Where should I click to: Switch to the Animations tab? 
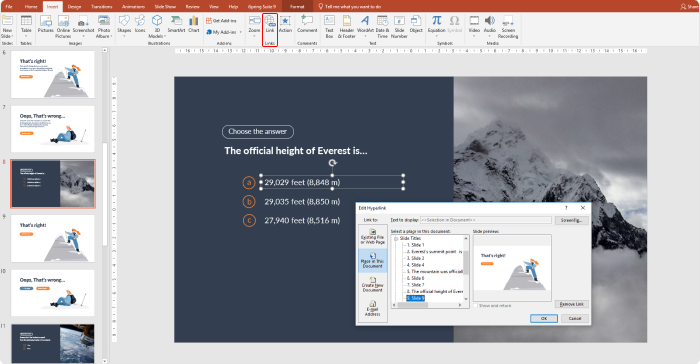[x=133, y=7]
